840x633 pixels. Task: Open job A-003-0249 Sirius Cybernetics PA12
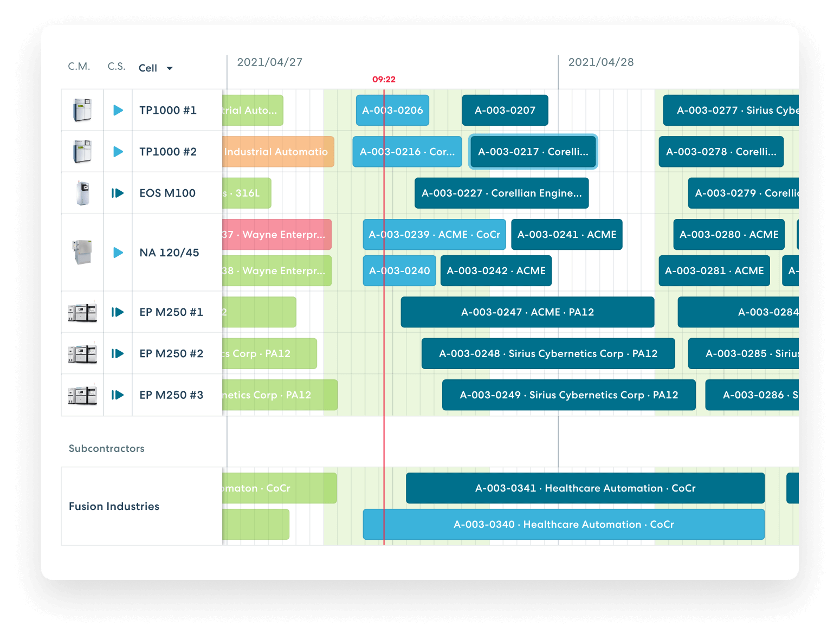pos(569,395)
